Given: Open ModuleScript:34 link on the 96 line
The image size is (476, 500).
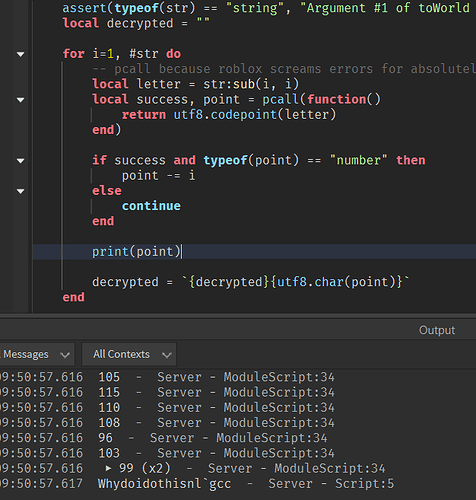Looking at the screenshot, I should click(272, 438).
